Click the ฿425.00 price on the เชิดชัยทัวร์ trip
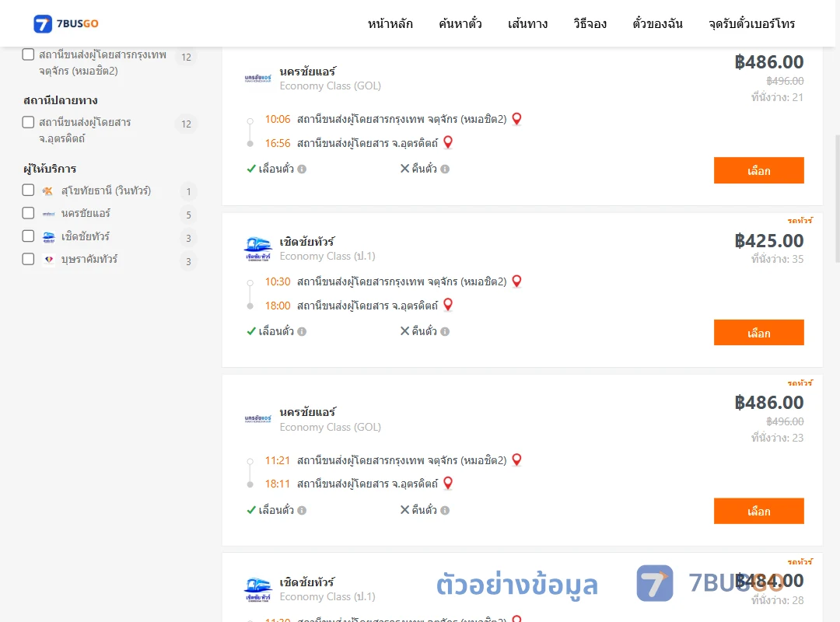The height and width of the screenshot is (622, 840). (768, 241)
